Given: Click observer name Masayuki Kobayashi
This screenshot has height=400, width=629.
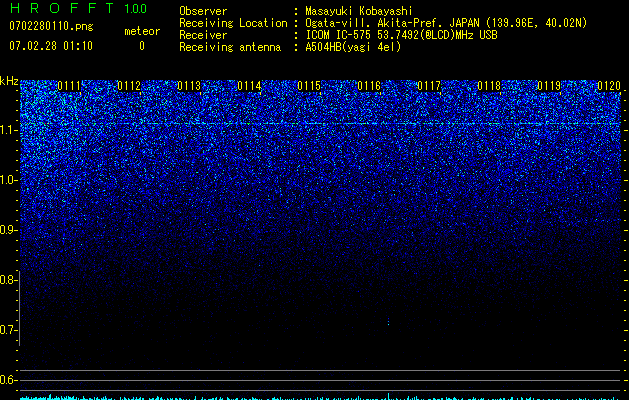Looking at the screenshot, I should [x=359, y=11].
